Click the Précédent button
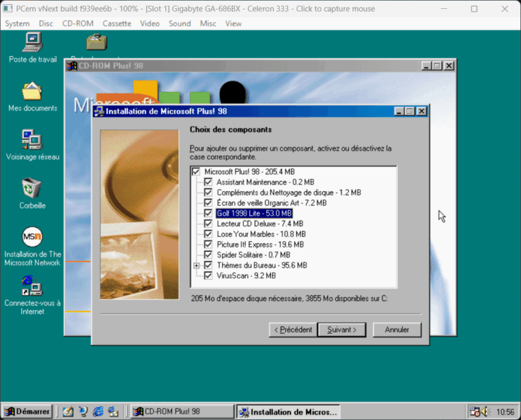The height and width of the screenshot is (420, 521). tap(293, 330)
